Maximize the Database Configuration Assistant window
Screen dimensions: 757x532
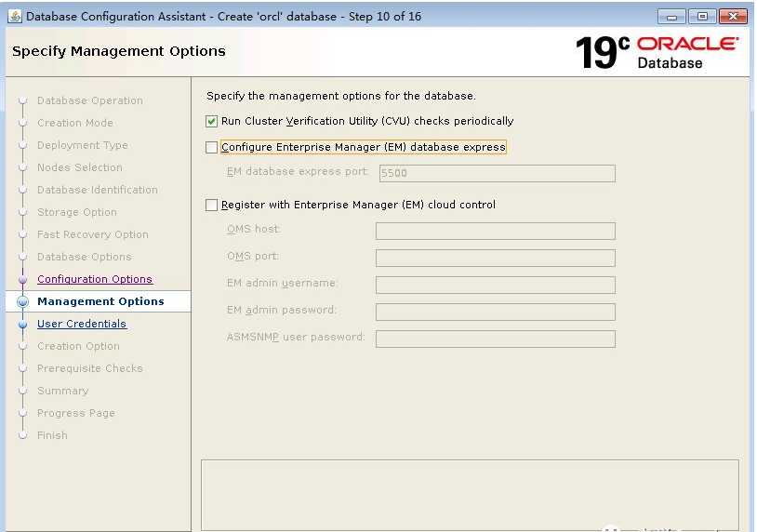pyautogui.click(x=702, y=17)
